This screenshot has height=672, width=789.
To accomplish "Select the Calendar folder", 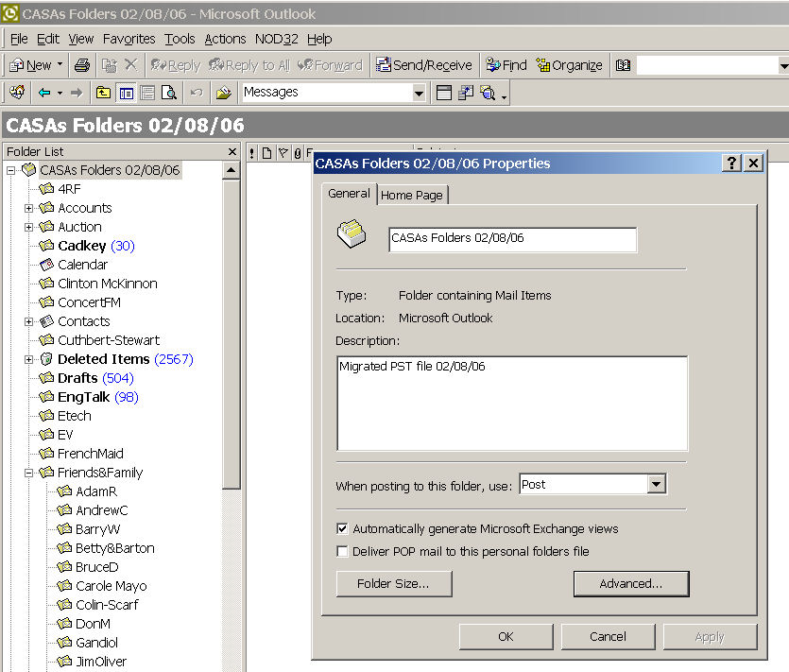I will click(82, 265).
